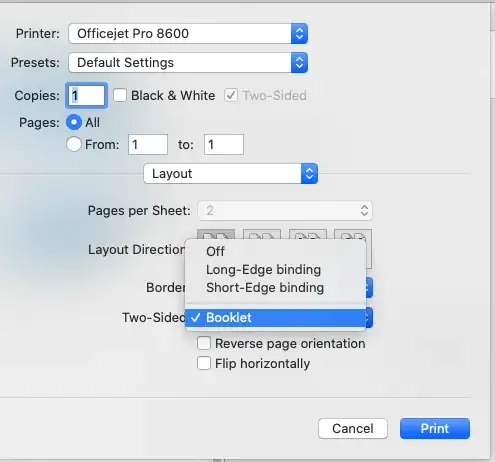Select Short-Edge binding option

tap(275, 288)
